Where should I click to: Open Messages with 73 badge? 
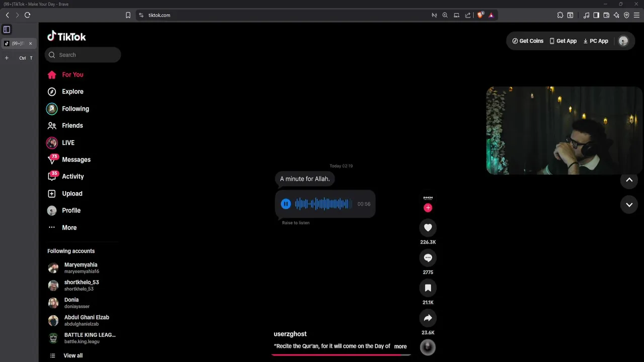[69, 159]
